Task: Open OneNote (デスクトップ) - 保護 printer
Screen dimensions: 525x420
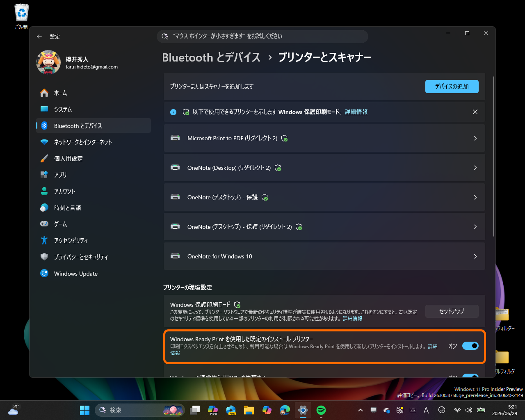Action: [x=324, y=197]
